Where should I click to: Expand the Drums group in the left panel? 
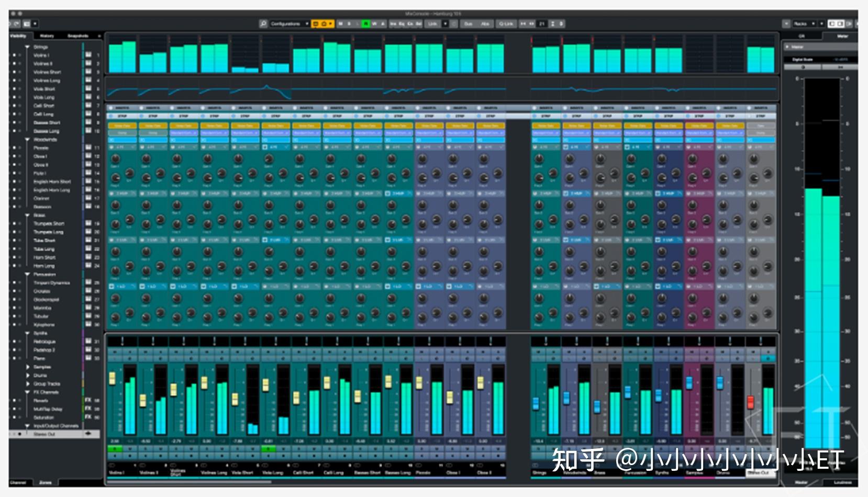point(28,376)
